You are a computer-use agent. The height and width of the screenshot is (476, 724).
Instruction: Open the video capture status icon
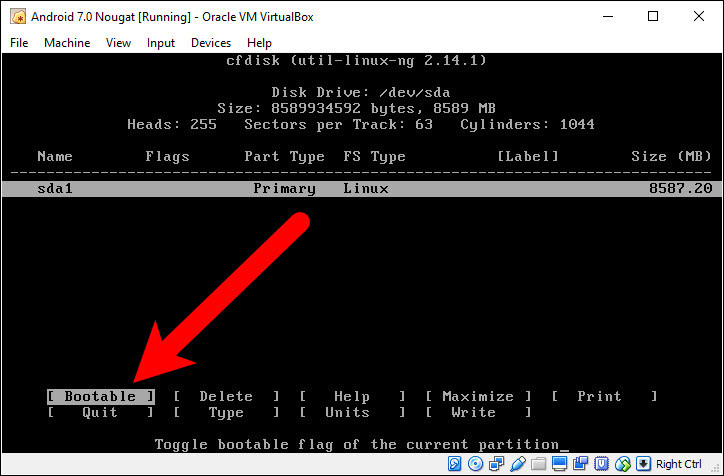point(581,464)
